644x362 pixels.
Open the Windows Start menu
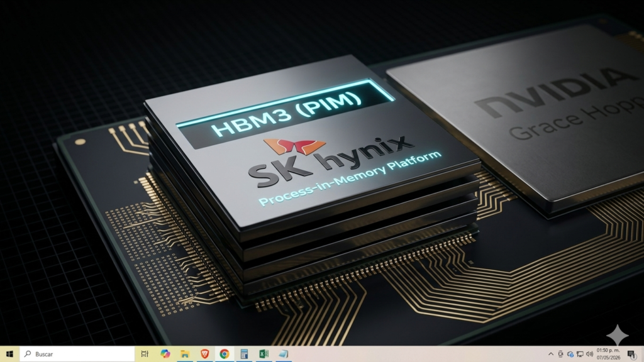[9, 354]
